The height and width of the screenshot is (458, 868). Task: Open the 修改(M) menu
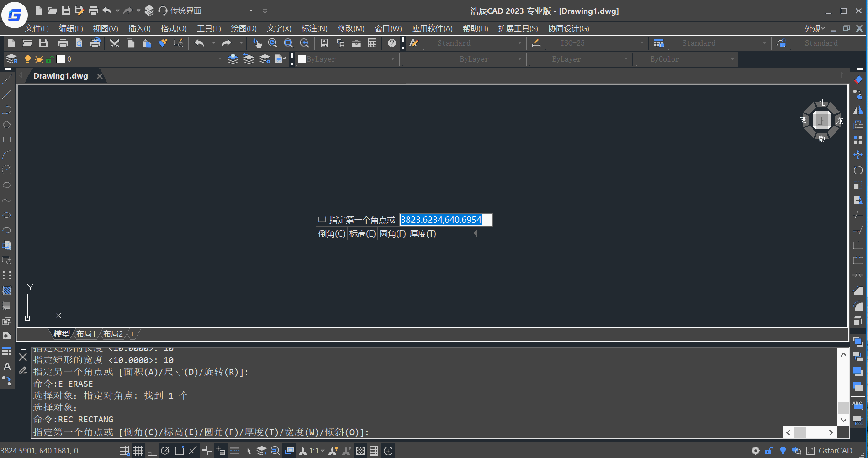(x=351, y=28)
